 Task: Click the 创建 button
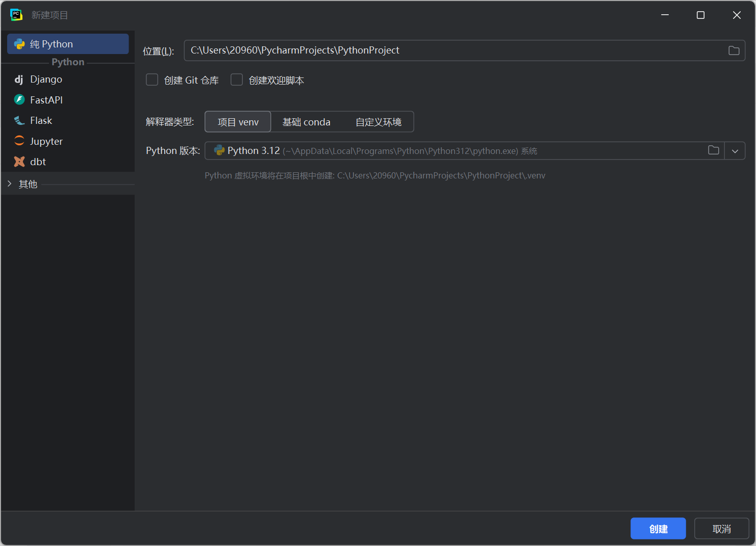tap(658, 529)
